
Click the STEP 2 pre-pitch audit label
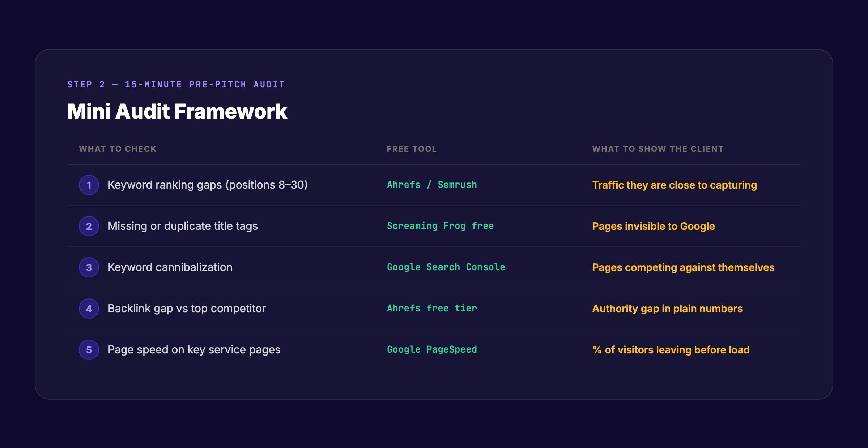click(x=175, y=84)
